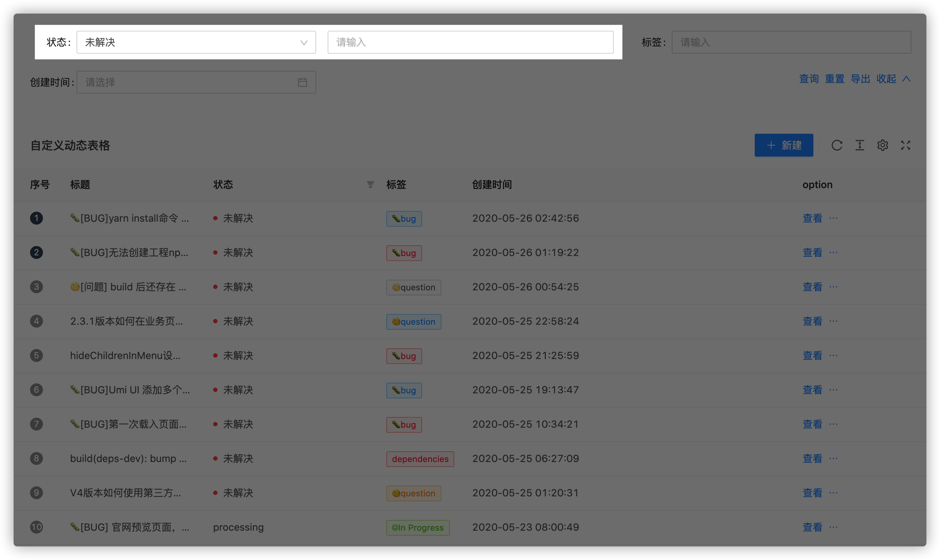Viewport: 940px width, 560px height.
Task: Open more options for row 1
Action: coord(833,218)
